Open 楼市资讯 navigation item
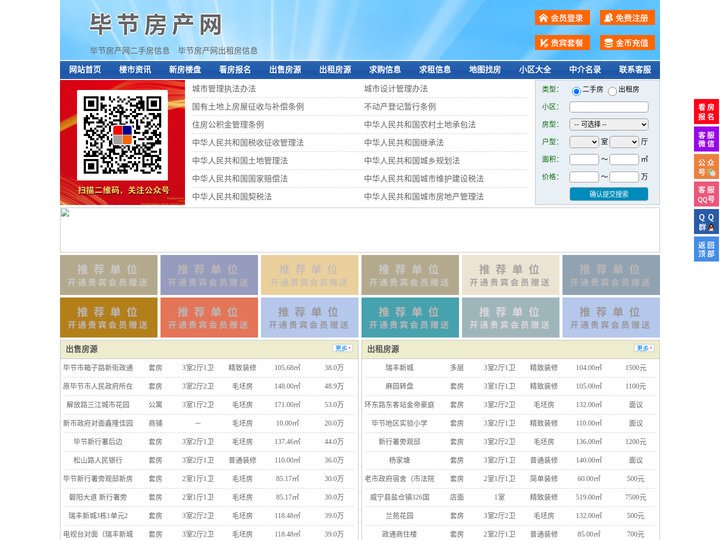Screen dimensions: 720x540 point(135,70)
